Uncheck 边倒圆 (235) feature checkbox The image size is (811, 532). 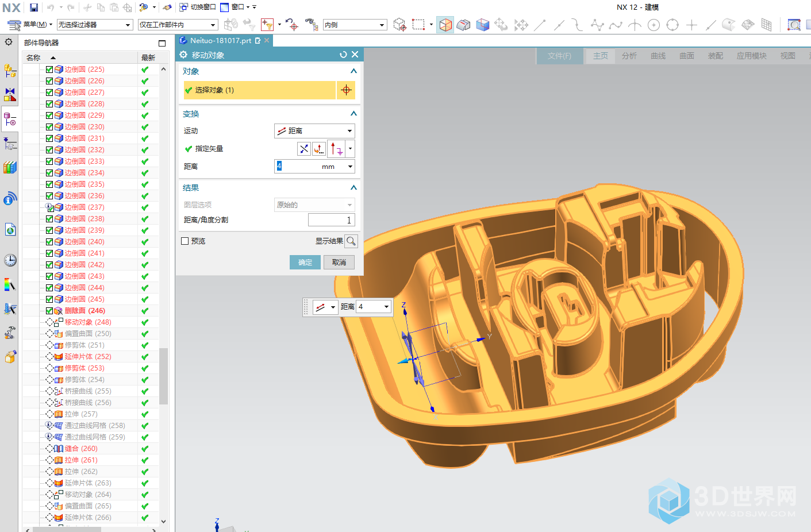click(x=49, y=184)
